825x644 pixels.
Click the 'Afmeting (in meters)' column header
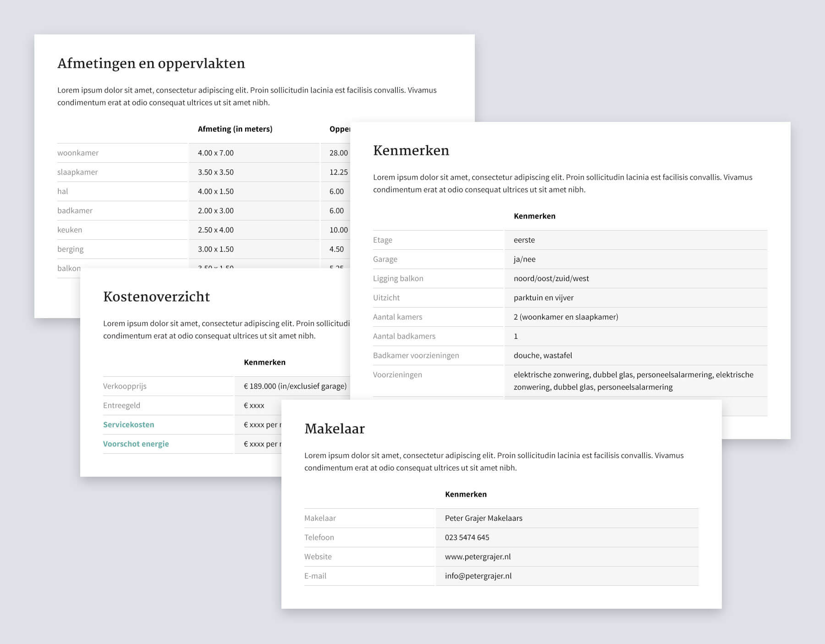click(x=235, y=129)
